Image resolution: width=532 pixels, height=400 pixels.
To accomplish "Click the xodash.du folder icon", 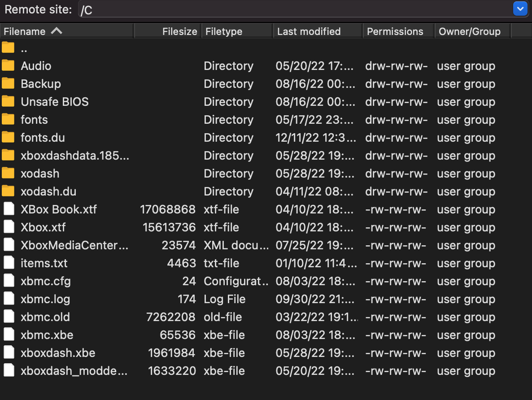I will (8, 191).
